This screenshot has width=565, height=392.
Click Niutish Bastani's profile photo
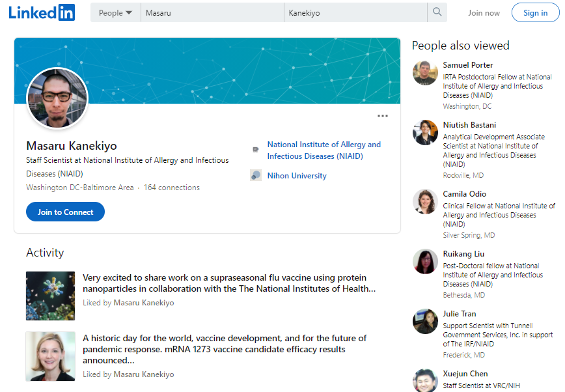coord(425,133)
